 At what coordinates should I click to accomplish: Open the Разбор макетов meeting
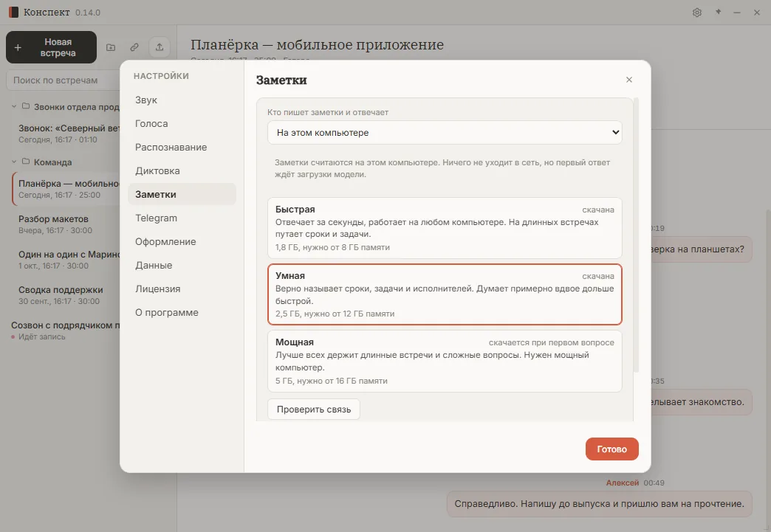click(x=66, y=224)
